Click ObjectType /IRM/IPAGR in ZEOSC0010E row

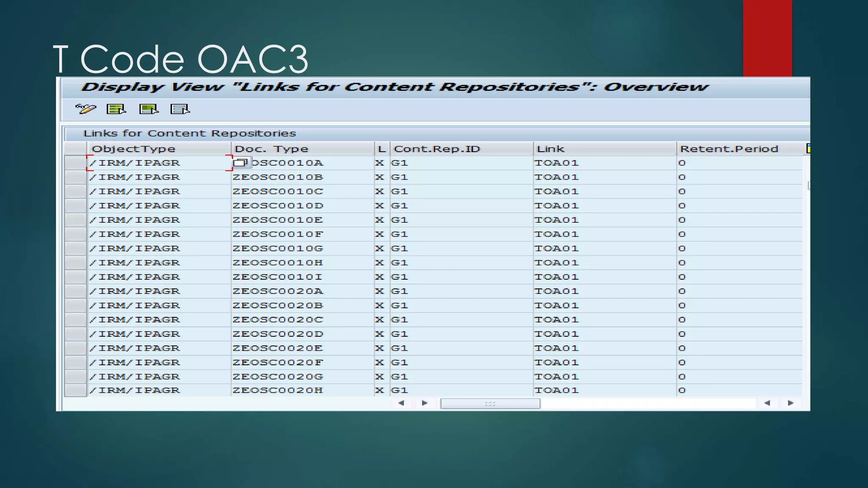pos(159,220)
